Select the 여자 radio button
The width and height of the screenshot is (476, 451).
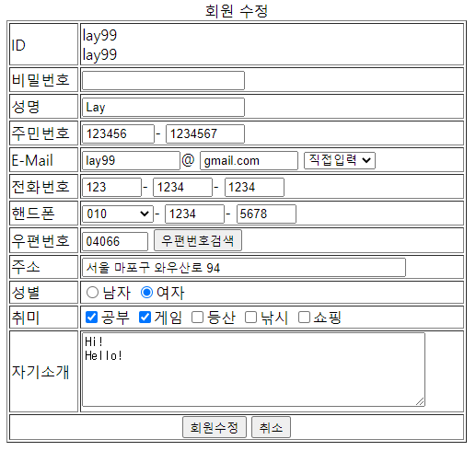point(146,293)
